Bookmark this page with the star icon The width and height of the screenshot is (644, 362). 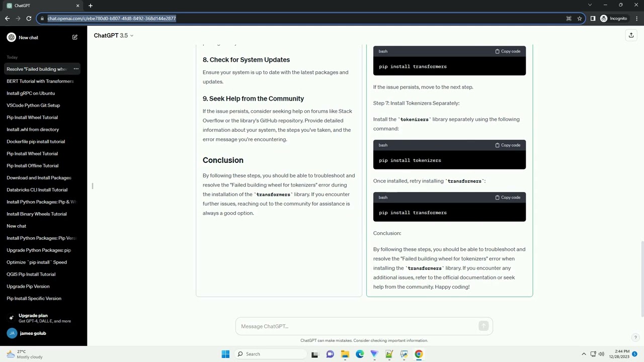[x=580, y=19]
